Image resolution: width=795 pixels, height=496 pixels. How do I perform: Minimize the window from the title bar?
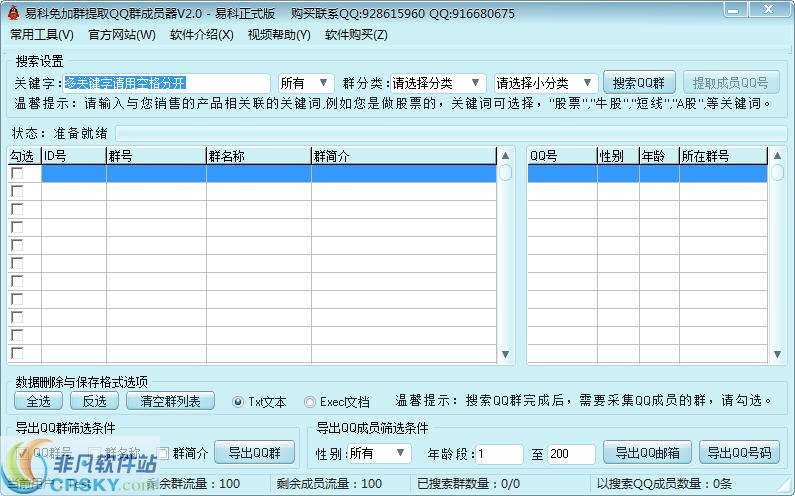734,10
